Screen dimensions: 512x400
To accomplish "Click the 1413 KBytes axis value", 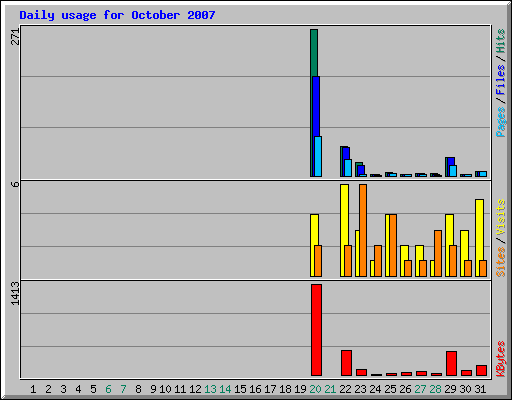I will [x=16, y=293].
